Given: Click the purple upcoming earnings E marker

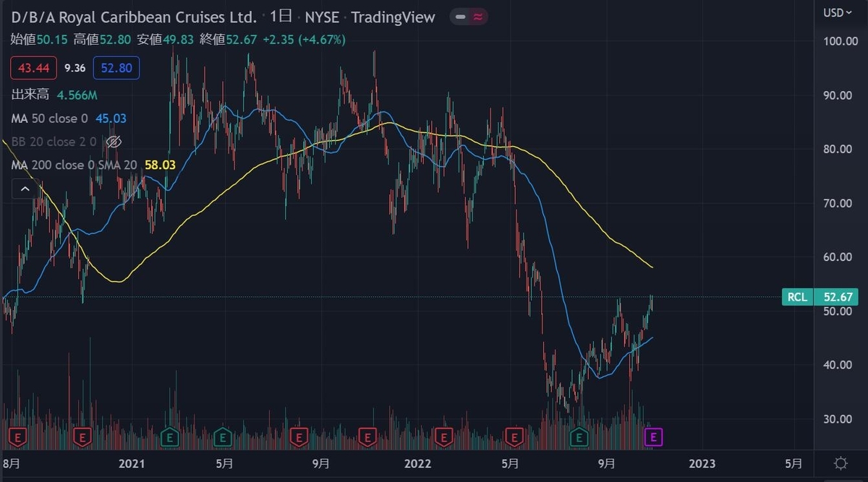Looking at the screenshot, I should [654, 436].
